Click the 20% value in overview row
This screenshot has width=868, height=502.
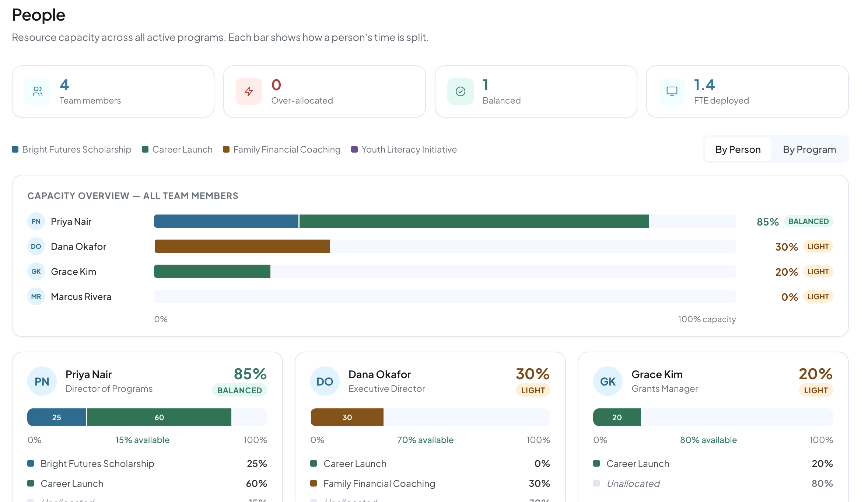pos(787,272)
